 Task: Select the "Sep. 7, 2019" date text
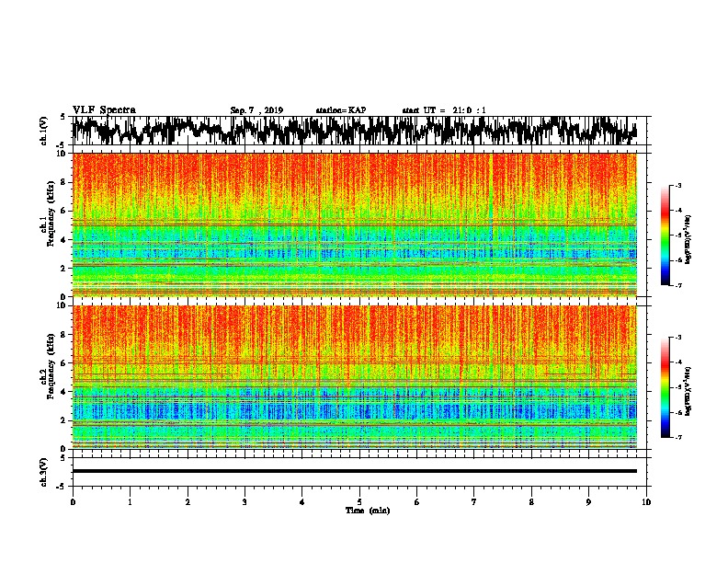pyautogui.click(x=256, y=110)
